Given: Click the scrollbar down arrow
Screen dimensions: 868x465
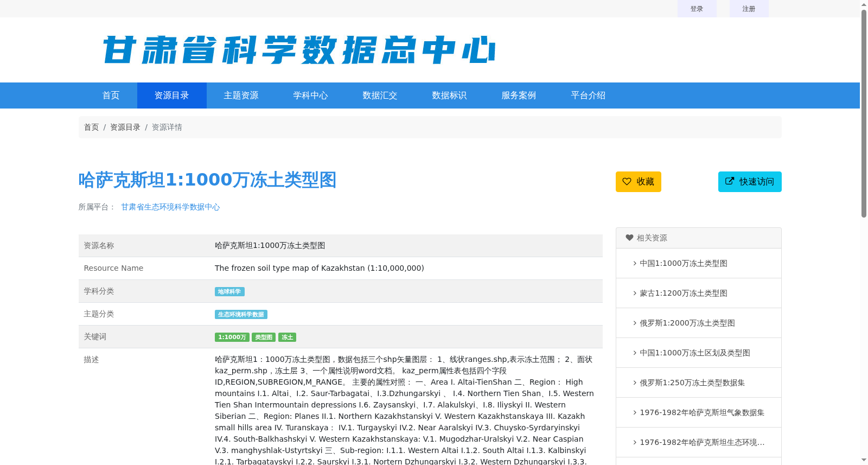Looking at the screenshot, I should 864,461.
